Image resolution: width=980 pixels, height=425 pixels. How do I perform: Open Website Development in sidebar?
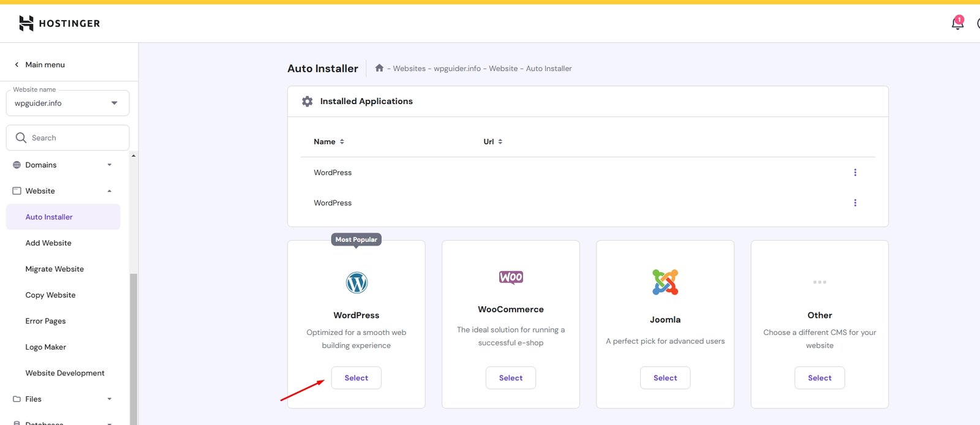point(65,373)
